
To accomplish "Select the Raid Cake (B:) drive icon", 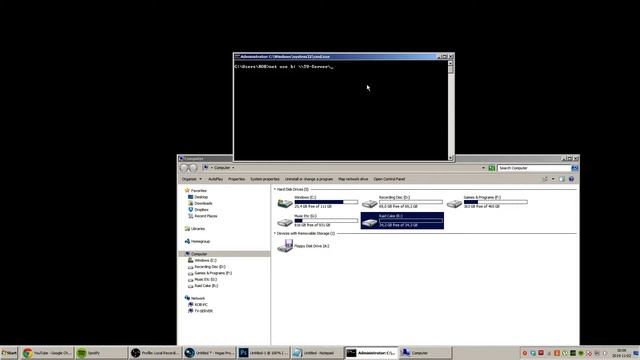I will pyautogui.click(x=369, y=222).
